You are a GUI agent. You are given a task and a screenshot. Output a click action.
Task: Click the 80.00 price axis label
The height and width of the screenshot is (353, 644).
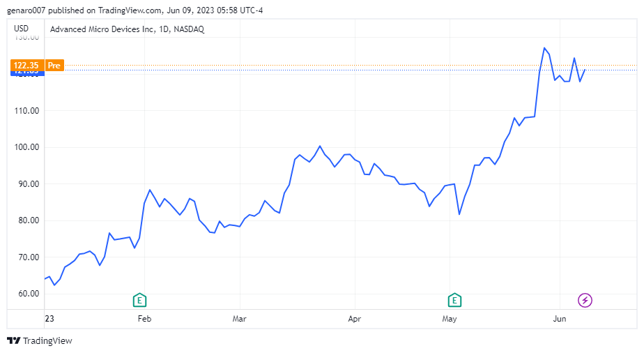pyautogui.click(x=29, y=220)
